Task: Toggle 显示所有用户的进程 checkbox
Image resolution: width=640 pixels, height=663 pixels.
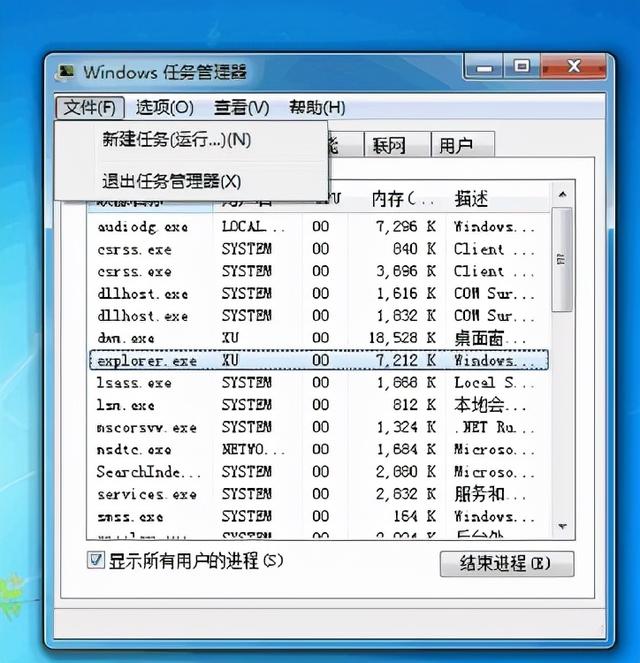Action: tap(96, 561)
